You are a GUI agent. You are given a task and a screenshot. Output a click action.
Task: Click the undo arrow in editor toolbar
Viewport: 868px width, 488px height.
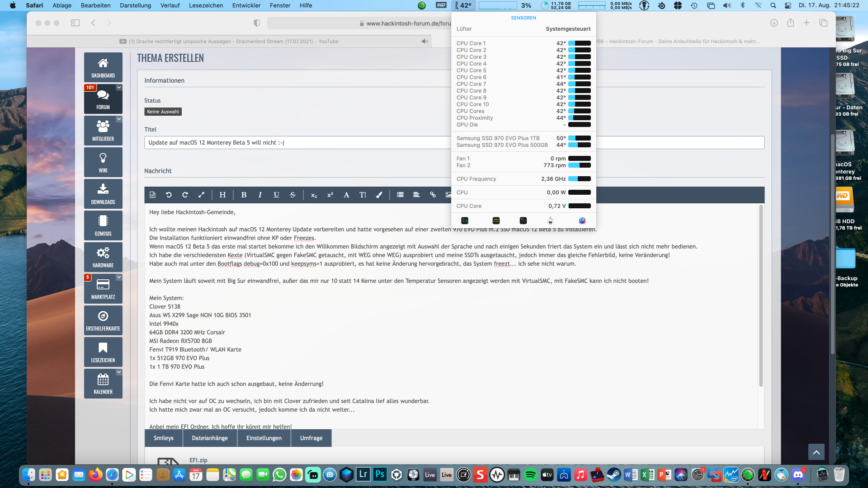point(169,195)
